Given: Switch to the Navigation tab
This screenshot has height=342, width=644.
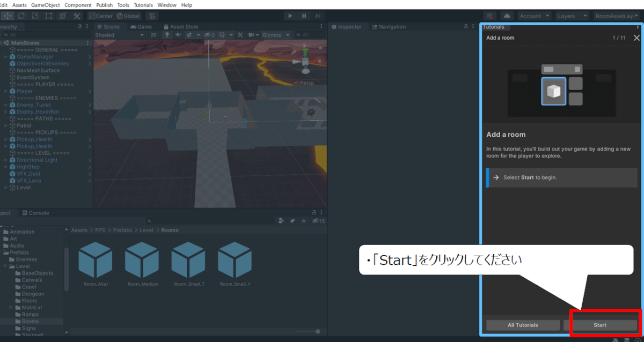Looking at the screenshot, I should click(388, 27).
